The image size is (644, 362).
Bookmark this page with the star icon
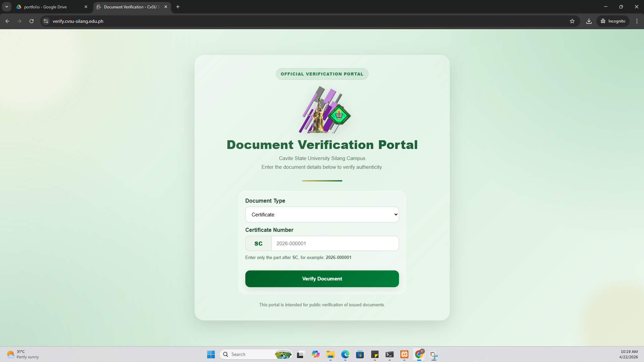pyautogui.click(x=572, y=21)
